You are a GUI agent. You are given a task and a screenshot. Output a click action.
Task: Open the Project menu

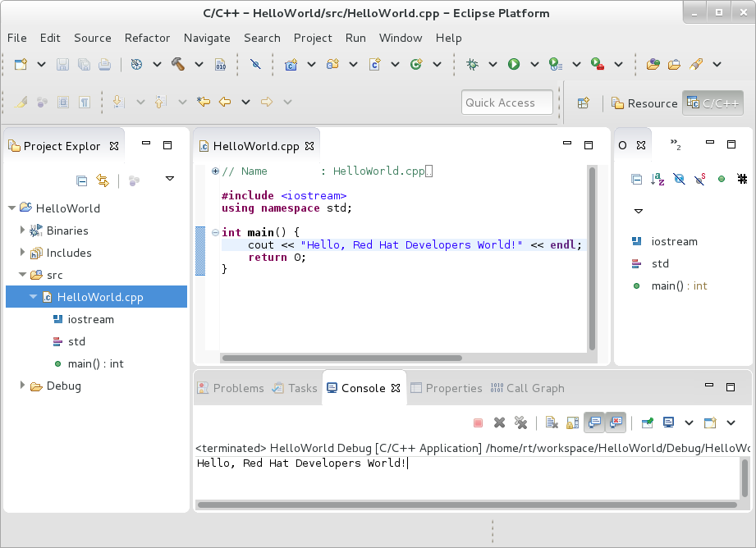pyautogui.click(x=313, y=38)
